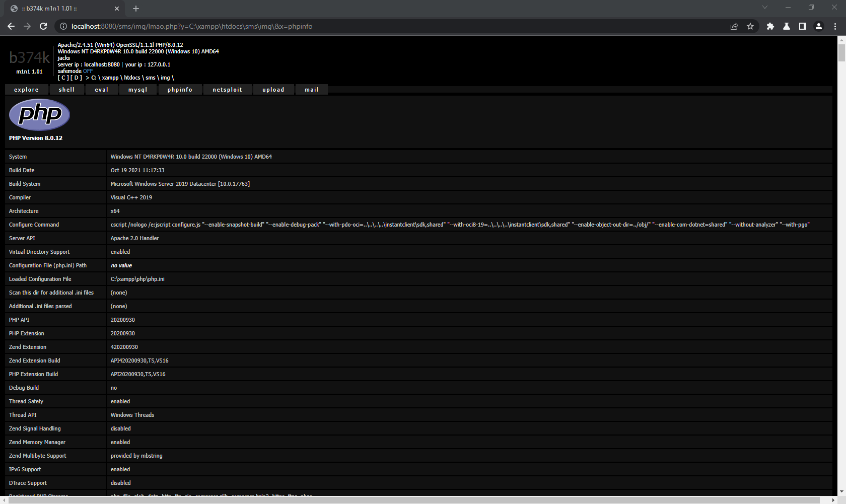Switch to drive D link
This screenshot has height=504, width=846.
(76, 78)
